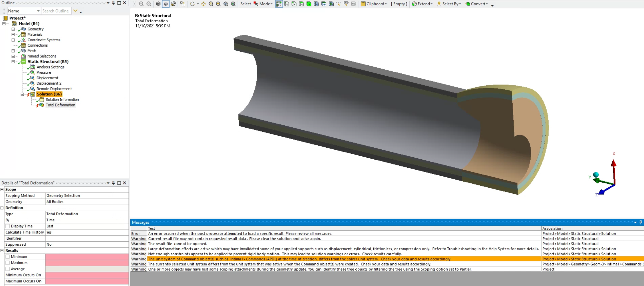Click the XYZ coordinate pick icon
Image resolution: width=644 pixels, height=286 pixels.
point(339,4)
